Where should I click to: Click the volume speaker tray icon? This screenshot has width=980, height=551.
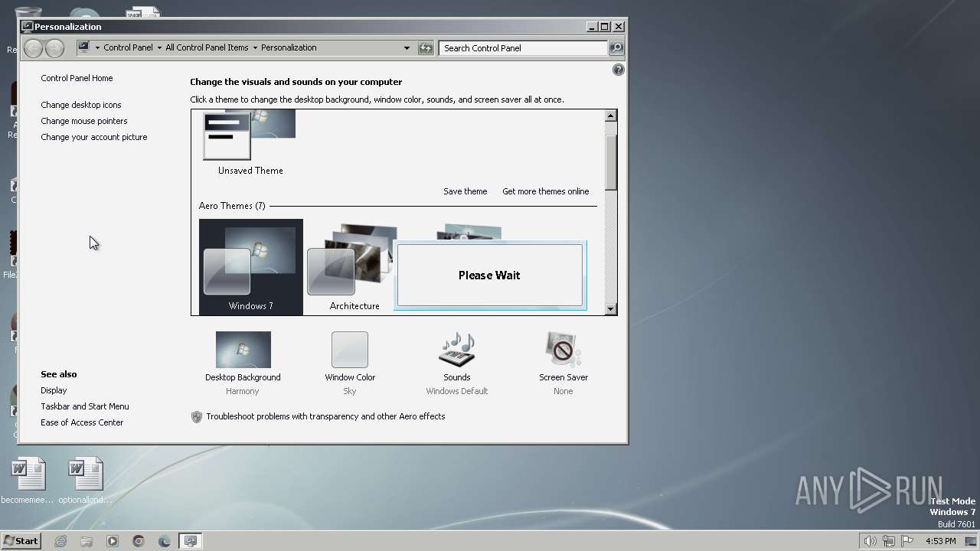pyautogui.click(x=870, y=541)
